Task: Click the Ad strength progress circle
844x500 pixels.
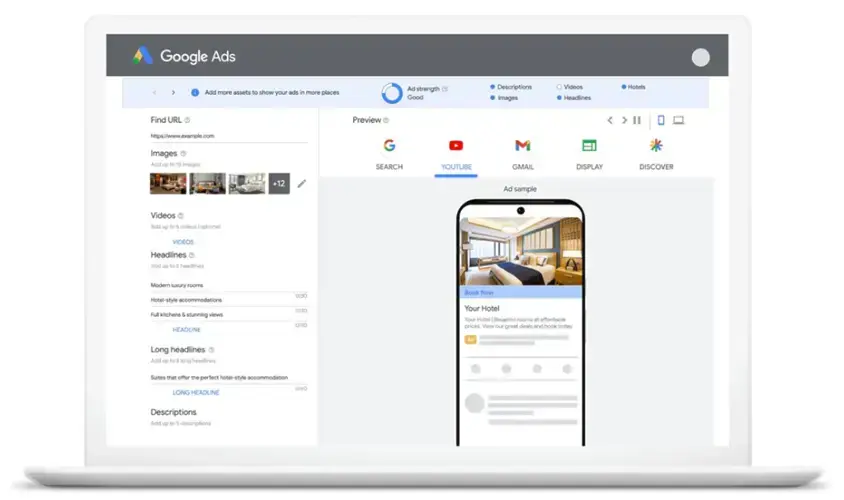Action: click(x=392, y=93)
